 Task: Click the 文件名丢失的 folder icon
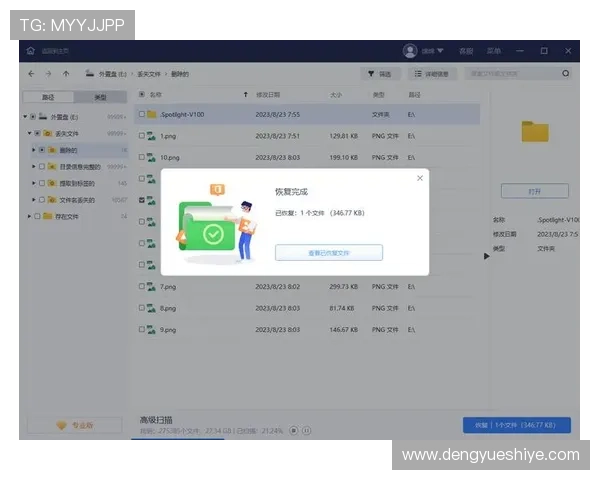52,200
